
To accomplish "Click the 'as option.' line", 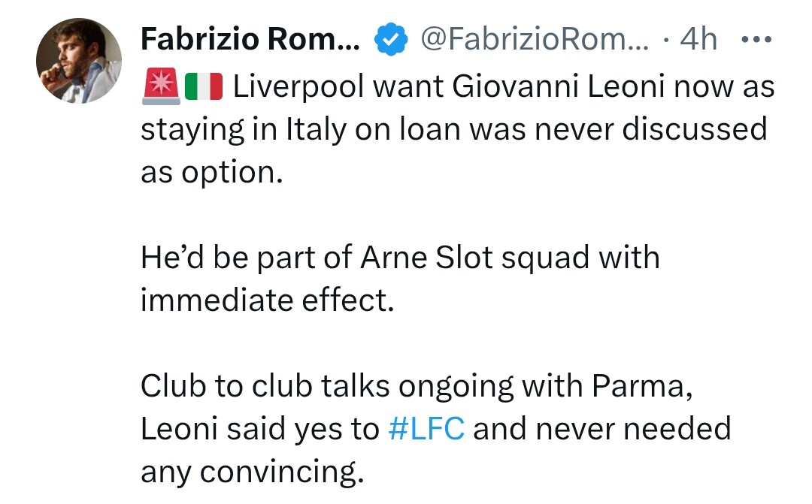I will click(211, 172).
